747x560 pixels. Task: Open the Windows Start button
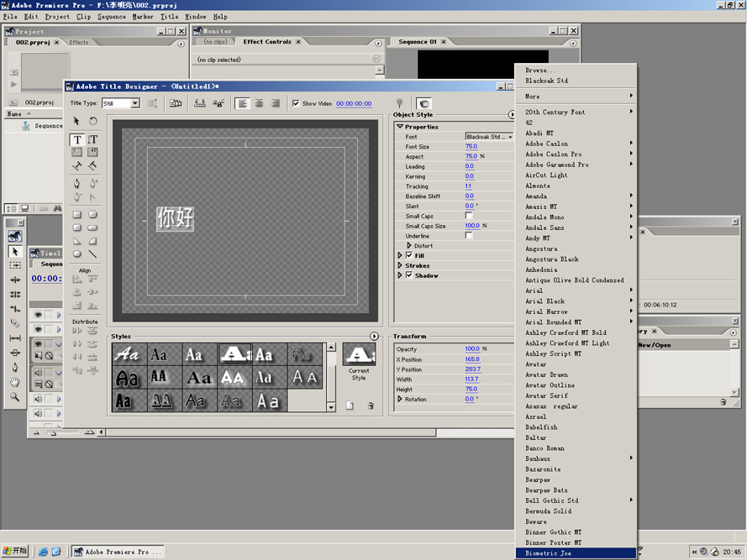click(15, 552)
